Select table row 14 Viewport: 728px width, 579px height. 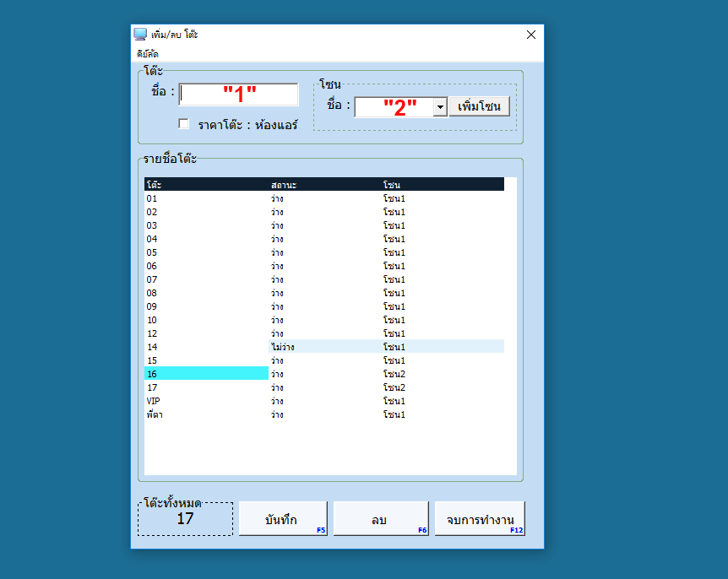(324, 347)
